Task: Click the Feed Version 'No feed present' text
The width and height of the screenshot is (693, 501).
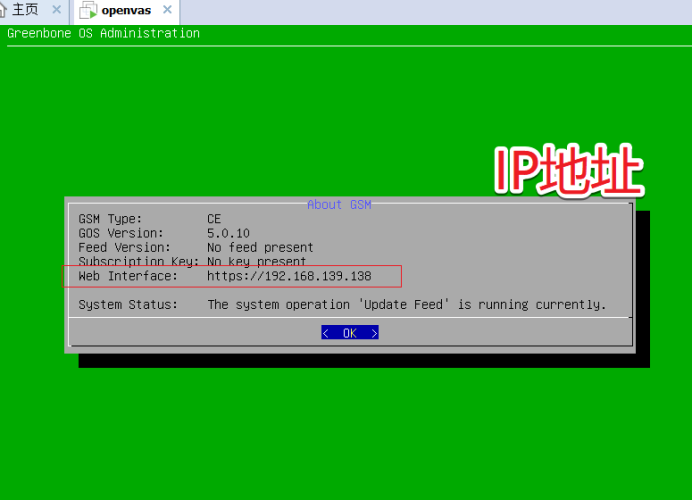Action: coord(260,247)
